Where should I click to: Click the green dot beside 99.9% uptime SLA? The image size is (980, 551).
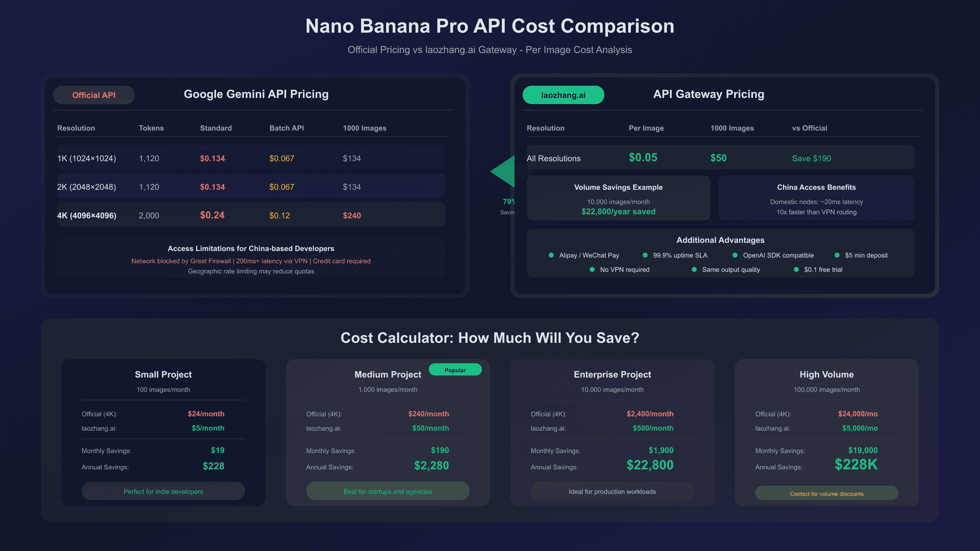pos(645,255)
